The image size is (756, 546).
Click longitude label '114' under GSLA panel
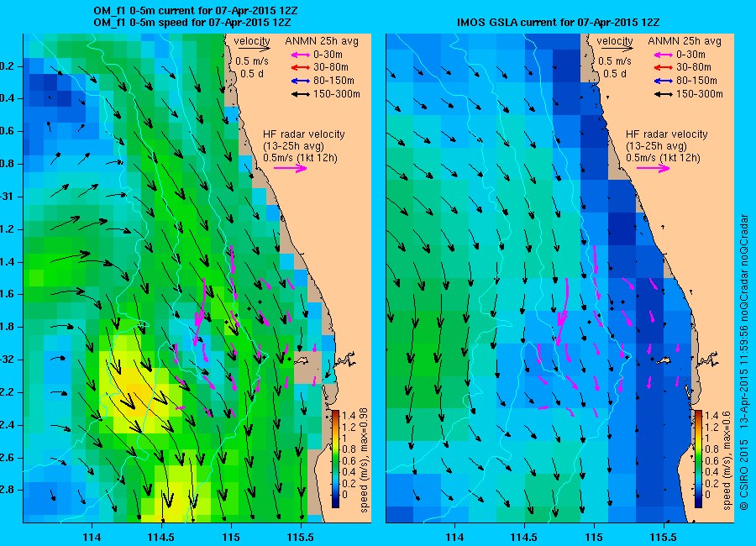(x=454, y=537)
